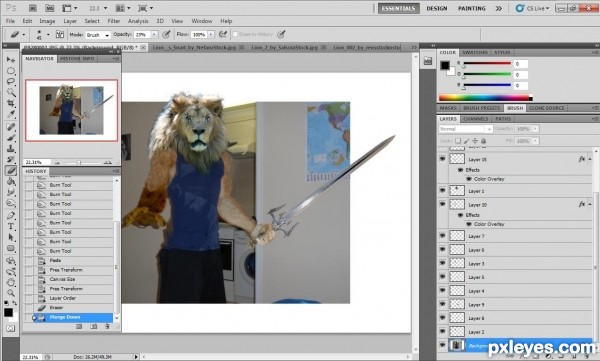
Task: Select the Paint Bucket tool
Action: (x=11, y=181)
